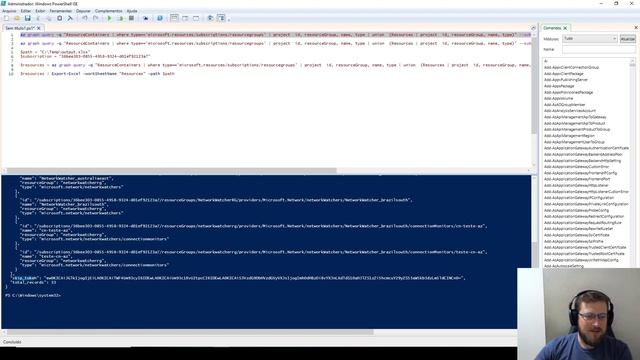Image resolution: width=640 pixels, height=360 pixels.
Task: Click the Concluído status bar text
Action: [x=12, y=342]
